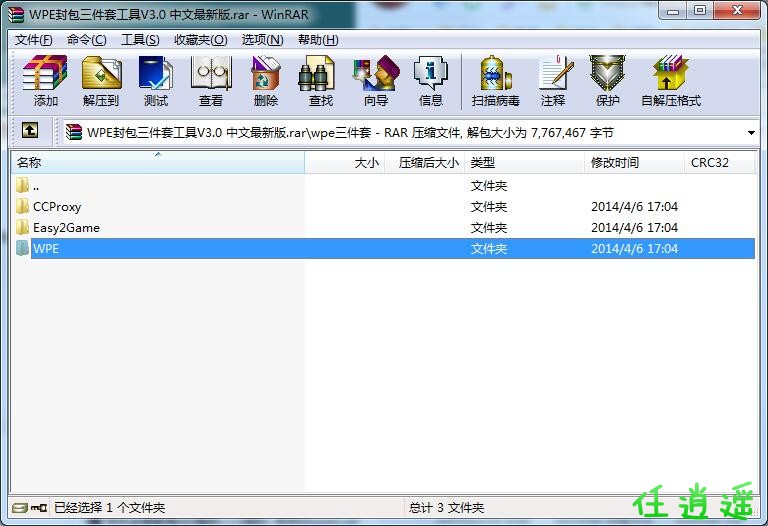Viewport: 768px width, 526px height.
Task: Click the archive icon in address bar
Action: [74, 132]
